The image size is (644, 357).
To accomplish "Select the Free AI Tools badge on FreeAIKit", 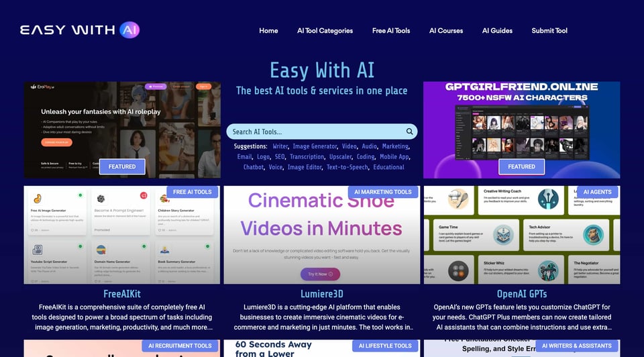I will 193,192.
